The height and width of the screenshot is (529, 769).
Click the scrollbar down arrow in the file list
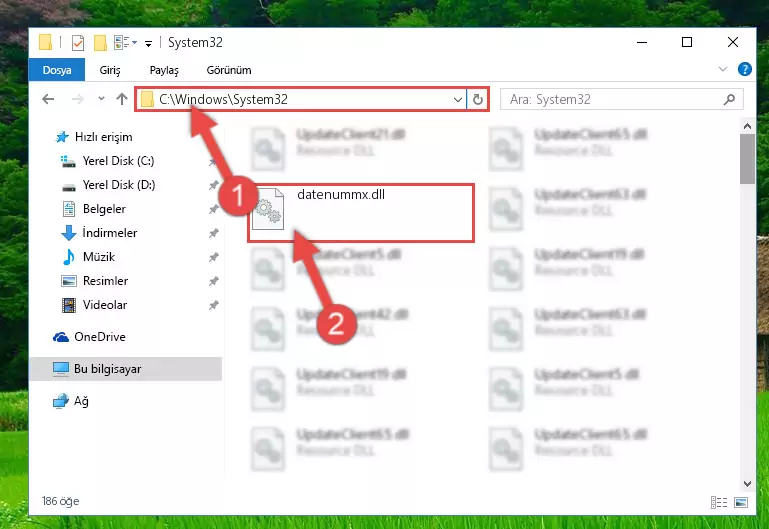point(747,483)
